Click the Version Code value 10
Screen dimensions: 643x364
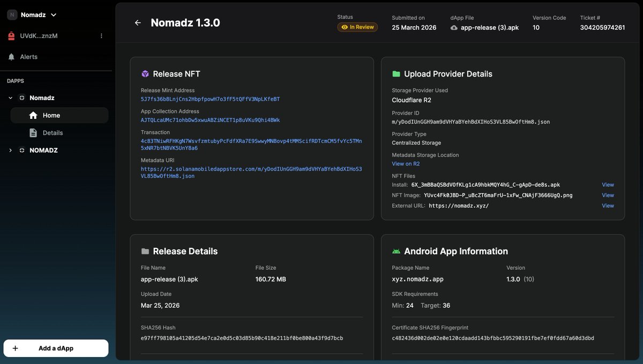536,27
